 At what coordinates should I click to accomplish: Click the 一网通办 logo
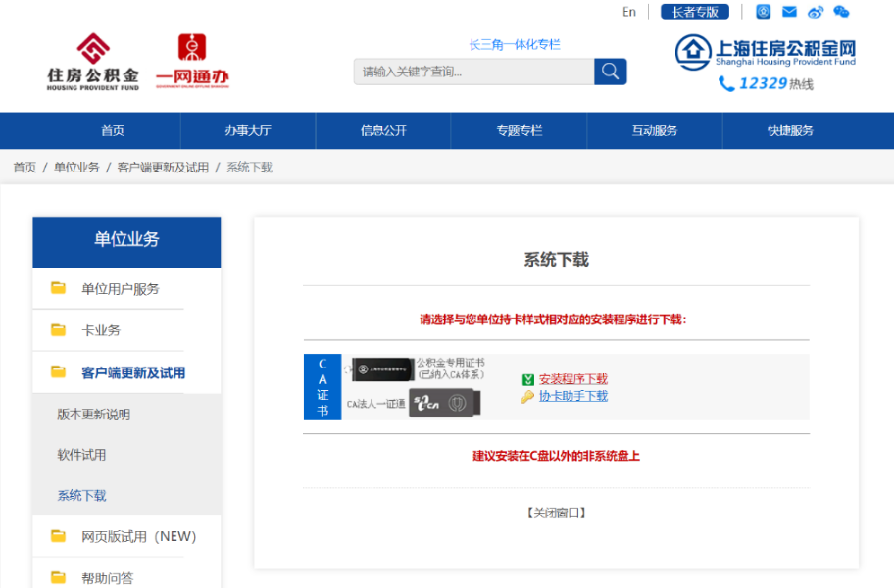click(192, 62)
